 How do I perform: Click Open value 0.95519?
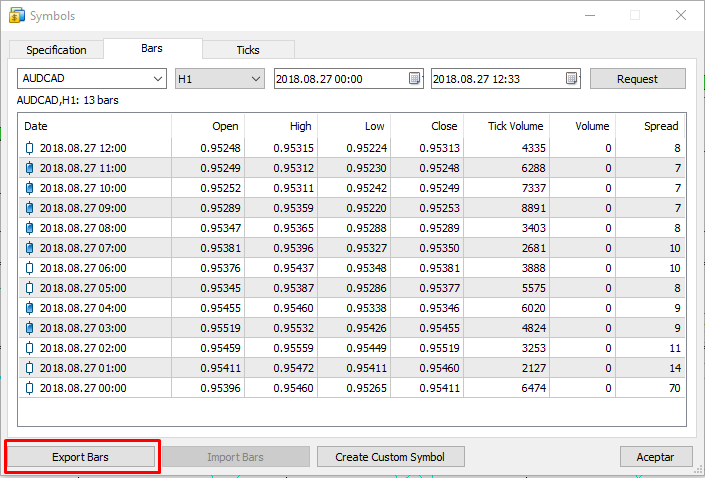coord(220,328)
